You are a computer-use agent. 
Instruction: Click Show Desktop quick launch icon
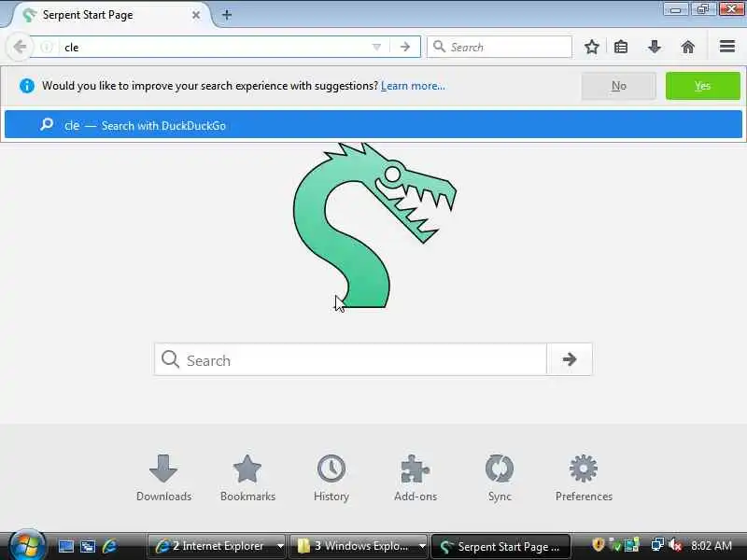point(65,546)
